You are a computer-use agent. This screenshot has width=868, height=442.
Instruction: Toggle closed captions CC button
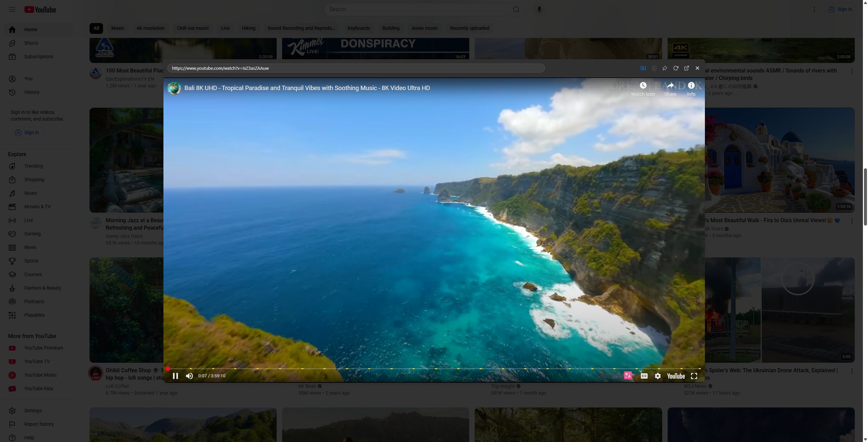pos(644,376)
